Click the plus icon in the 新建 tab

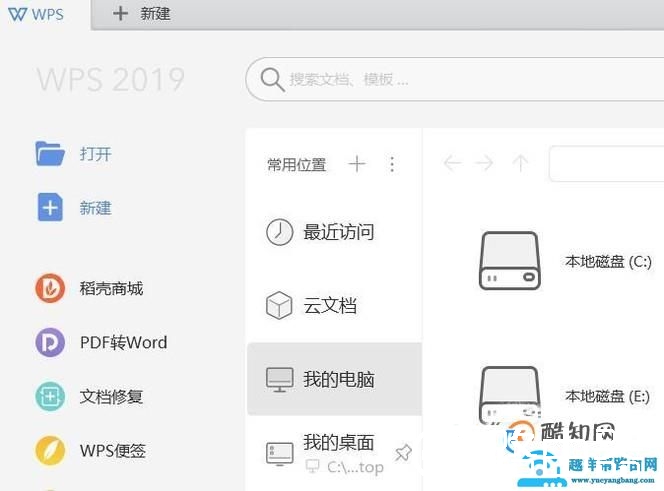click(120, 14)
